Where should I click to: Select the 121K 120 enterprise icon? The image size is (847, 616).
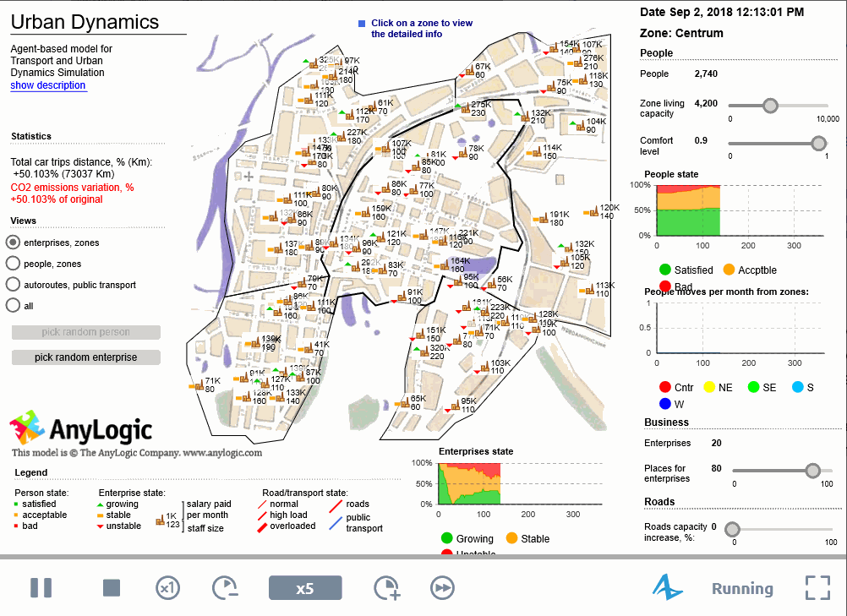point(381,237)
